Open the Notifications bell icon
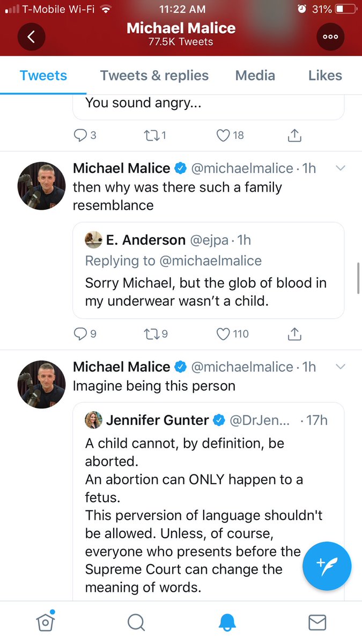This screenshot has width=362, height=644. coord(227,623)
